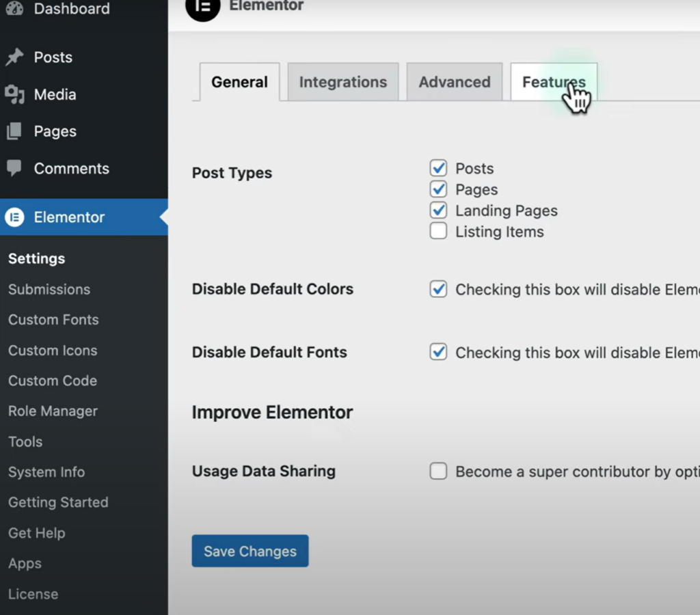
Task: Click the Elementor header logo
Action: click(x=203, y=6)
